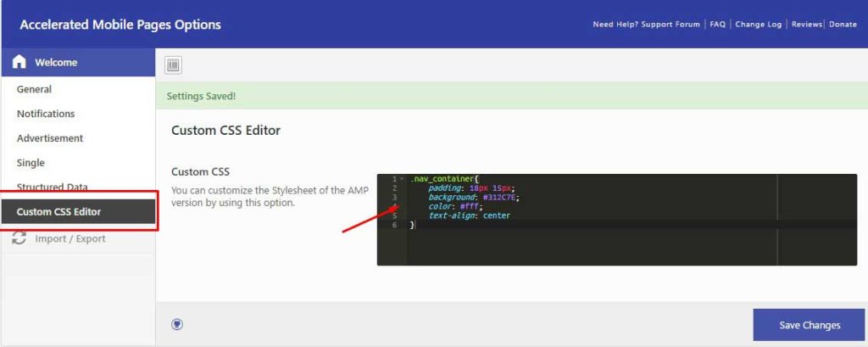Viewport: 868px width, 347px height.
Task: Click the Custom CSS Editor heading
Action: click(225, 131)
